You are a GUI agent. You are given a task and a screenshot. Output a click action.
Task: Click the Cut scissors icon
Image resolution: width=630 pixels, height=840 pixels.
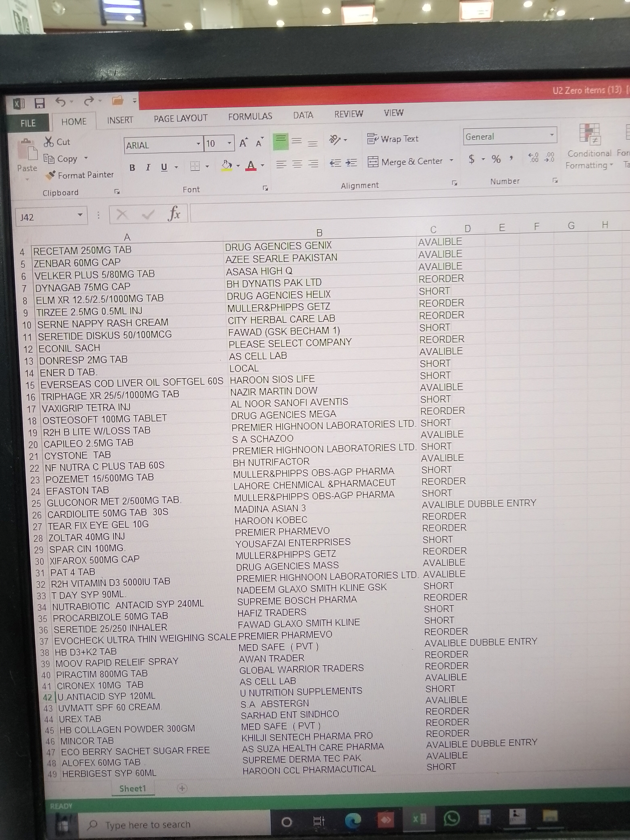click(49, 142)
